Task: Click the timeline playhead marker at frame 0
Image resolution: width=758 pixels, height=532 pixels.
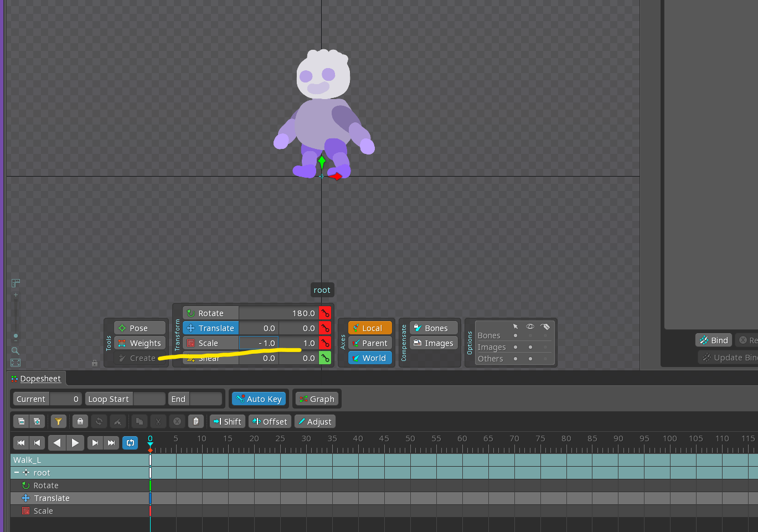Action: pos(150,445)
